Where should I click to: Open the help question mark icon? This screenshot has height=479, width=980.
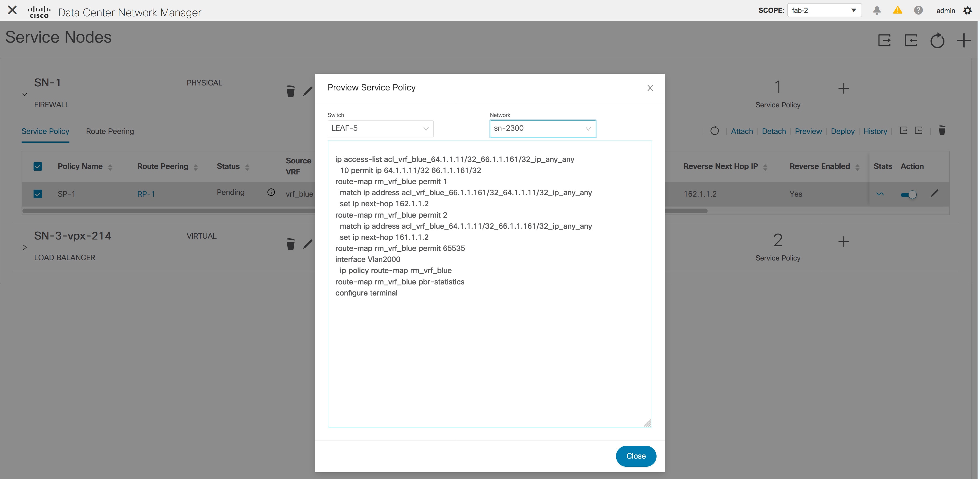tap(918, 10)
